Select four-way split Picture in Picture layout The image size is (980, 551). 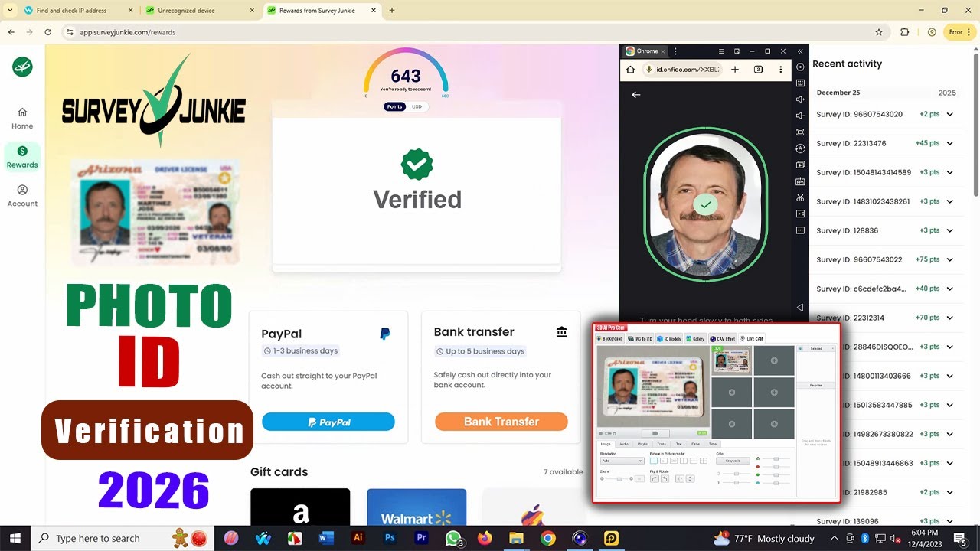(x=704, y=461)
